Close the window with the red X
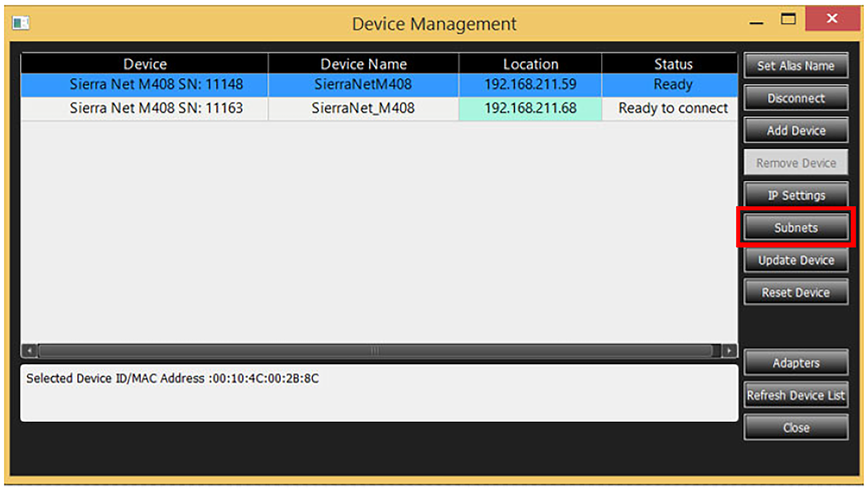The height and width of the screenshot is (490, 868). coord(832,18)
